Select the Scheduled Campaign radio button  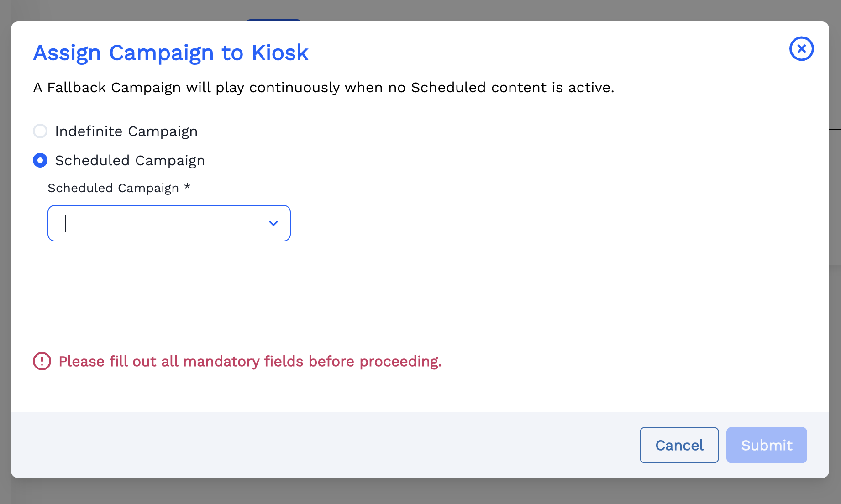coord(40,161)
